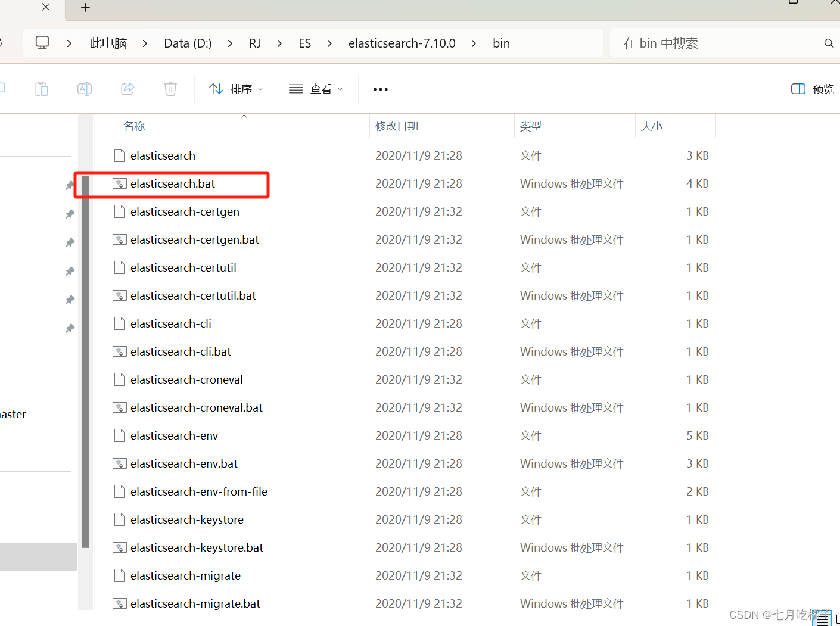This screenshot has width=840, height=626.
Task: Select elasticsearch-env file icon
Action: tap(119, 435)
